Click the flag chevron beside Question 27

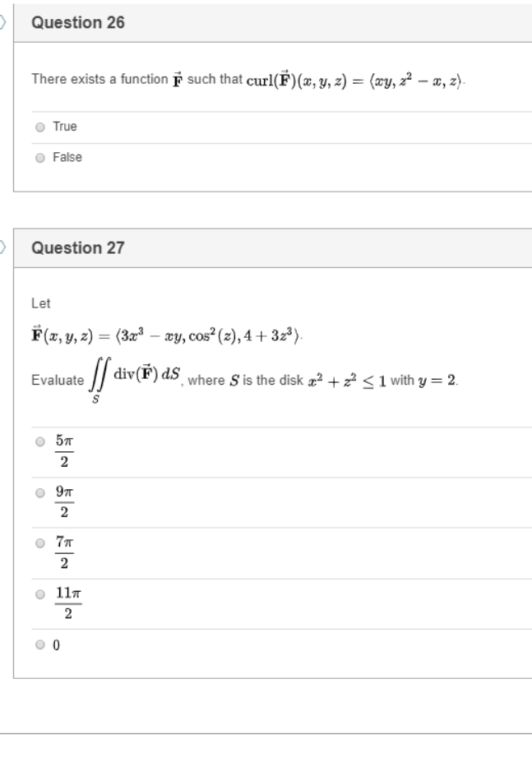[2, 245]
